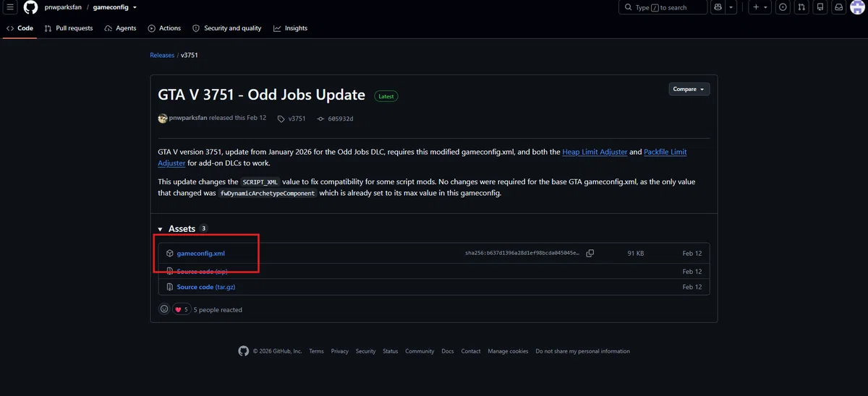Download Source code (tar.gz)
The height and width of the screenshot is (396, 868).
[x=206, y=287]
